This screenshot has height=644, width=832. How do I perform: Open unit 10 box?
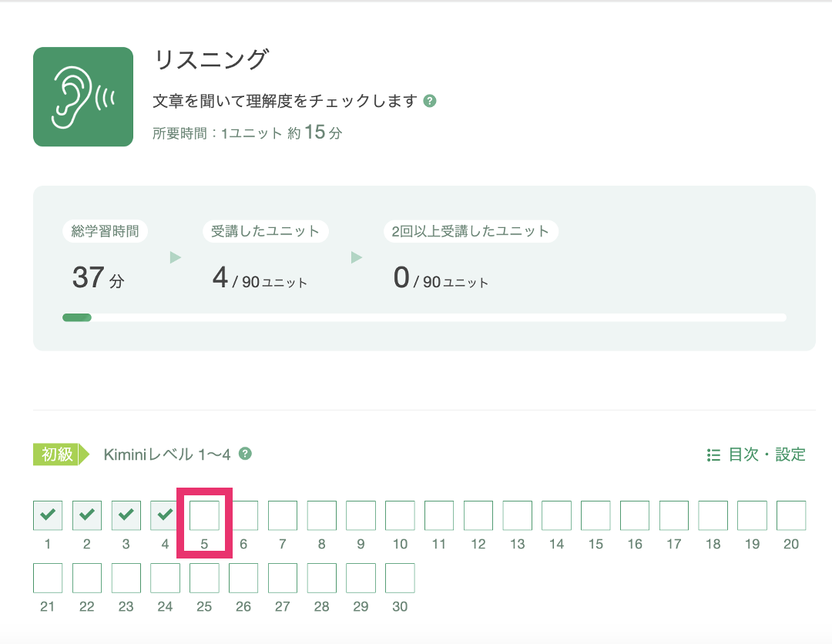tap(400, 515)
